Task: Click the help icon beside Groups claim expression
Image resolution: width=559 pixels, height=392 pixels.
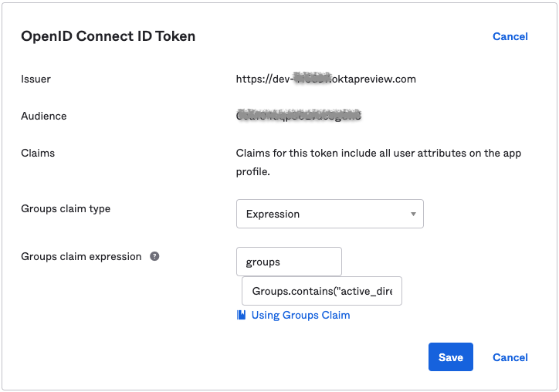Action: point(154,257)
